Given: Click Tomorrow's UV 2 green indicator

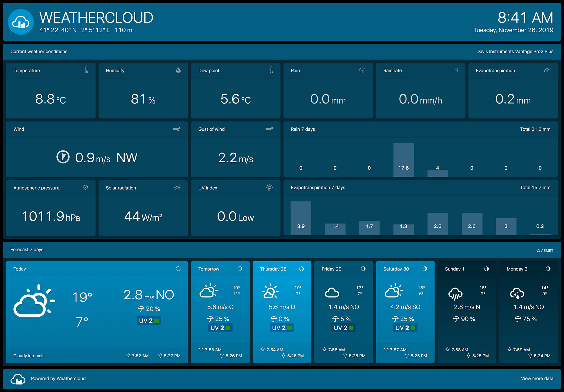Looking at the screenshot, I should click(x=228, y=328).
